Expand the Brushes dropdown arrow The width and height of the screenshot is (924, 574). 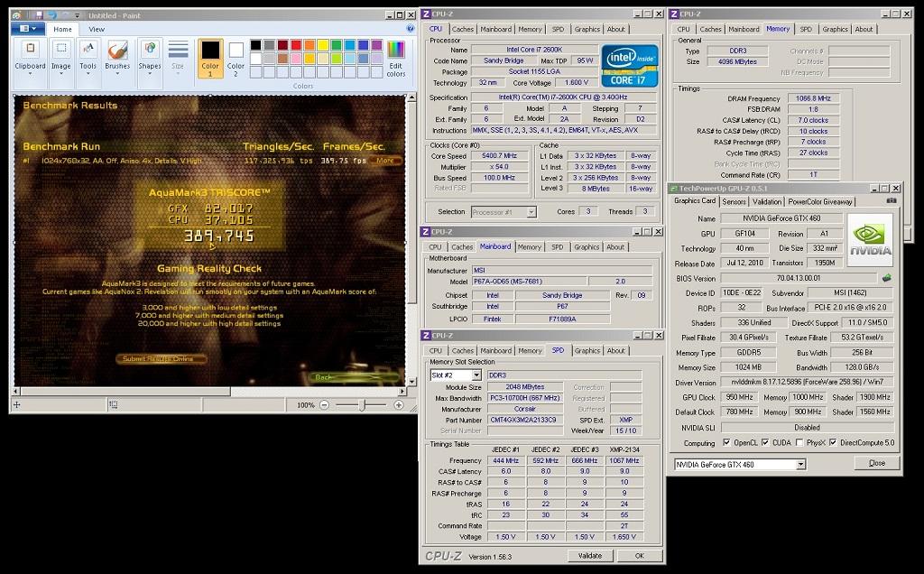117,74
